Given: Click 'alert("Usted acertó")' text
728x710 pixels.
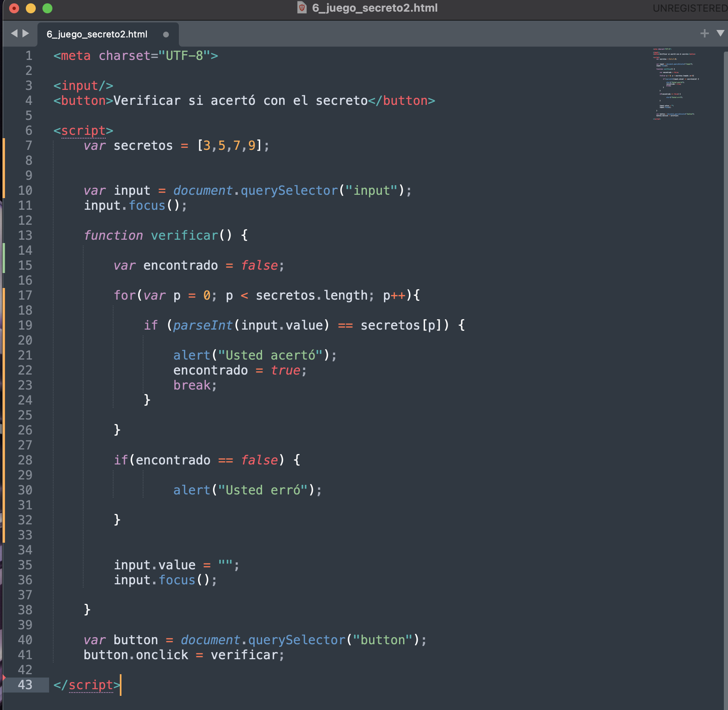Looking at the screenshot, I should [x=251, y=355].
